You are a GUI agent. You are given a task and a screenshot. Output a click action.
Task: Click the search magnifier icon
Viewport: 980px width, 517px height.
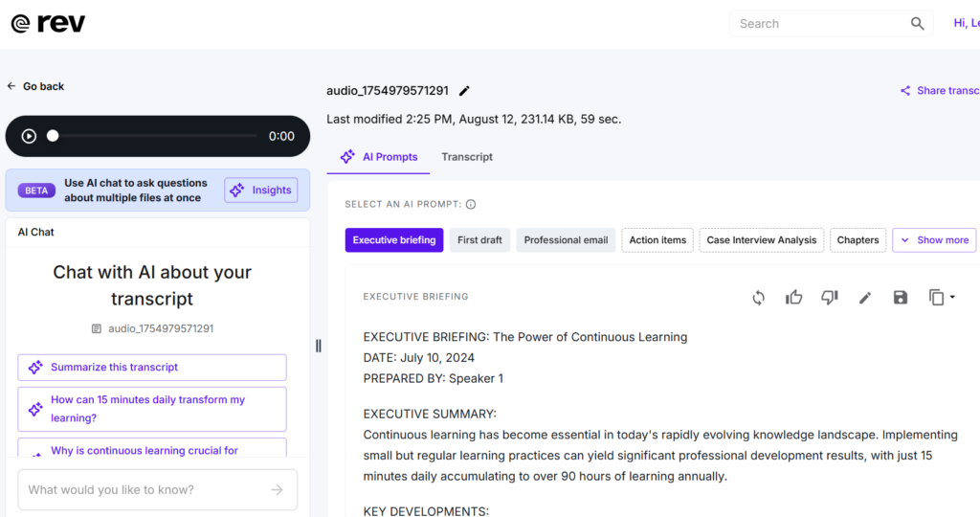pyautogui.click(x=918, y=24)
